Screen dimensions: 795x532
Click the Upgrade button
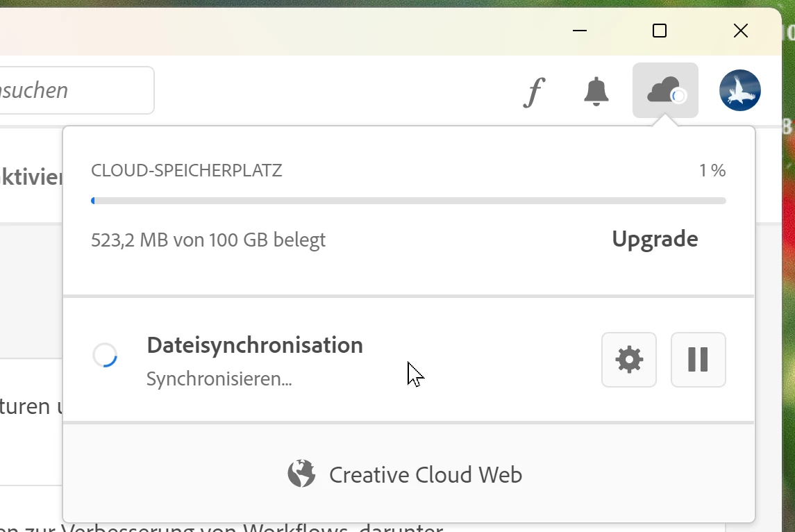pyautogui.click(x=655, y=239)
